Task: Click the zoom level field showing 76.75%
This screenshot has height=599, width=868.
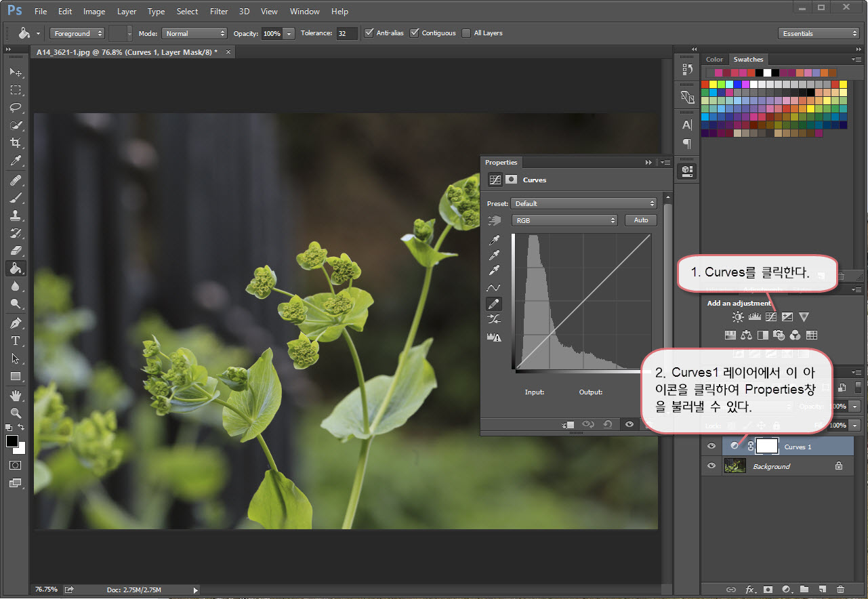Action: point(46,590)
